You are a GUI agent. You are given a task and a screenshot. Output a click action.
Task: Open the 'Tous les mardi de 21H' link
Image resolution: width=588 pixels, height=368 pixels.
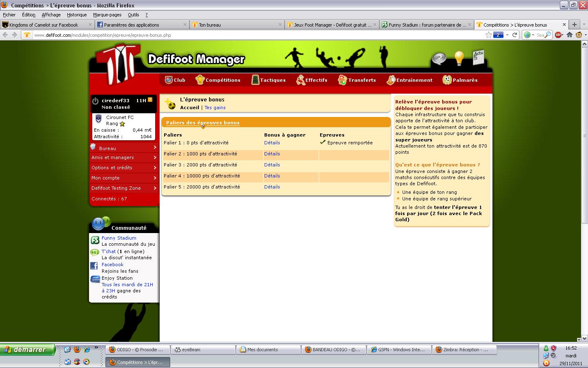tap(127, 287)
